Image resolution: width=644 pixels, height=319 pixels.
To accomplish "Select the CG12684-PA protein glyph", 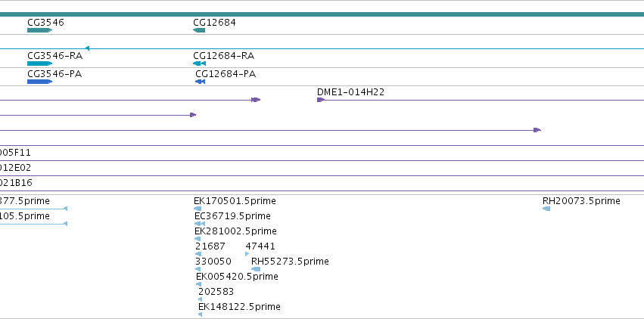I will pyautogui.click(x=200, y=82).
